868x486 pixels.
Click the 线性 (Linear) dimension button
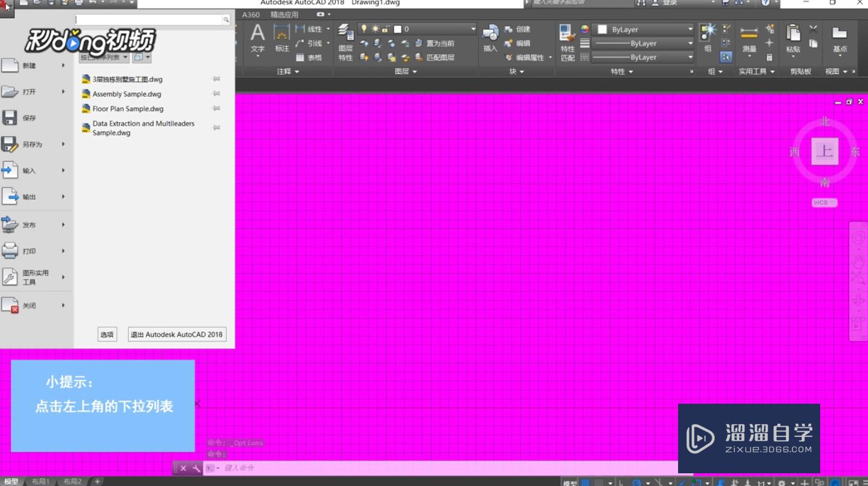click(x=309, y=29)
